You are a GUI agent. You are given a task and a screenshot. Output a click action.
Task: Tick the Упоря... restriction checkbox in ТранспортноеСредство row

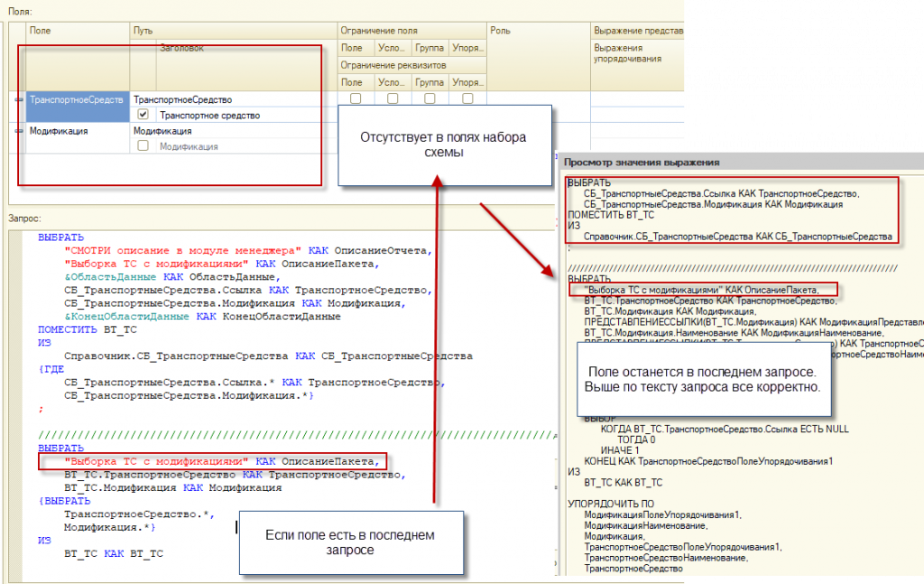point(467,98)
